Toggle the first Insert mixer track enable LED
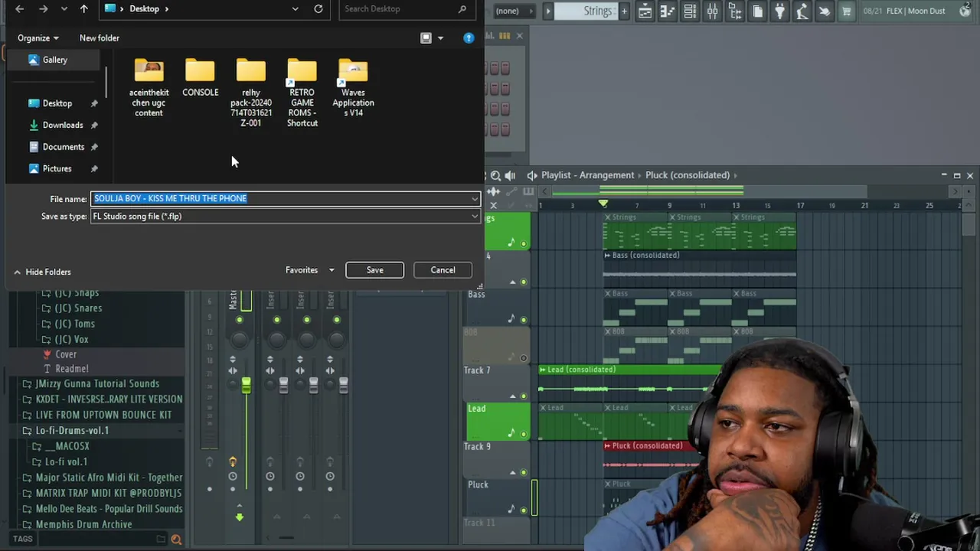Screen dimensions: 980x551 pos(276,320)
